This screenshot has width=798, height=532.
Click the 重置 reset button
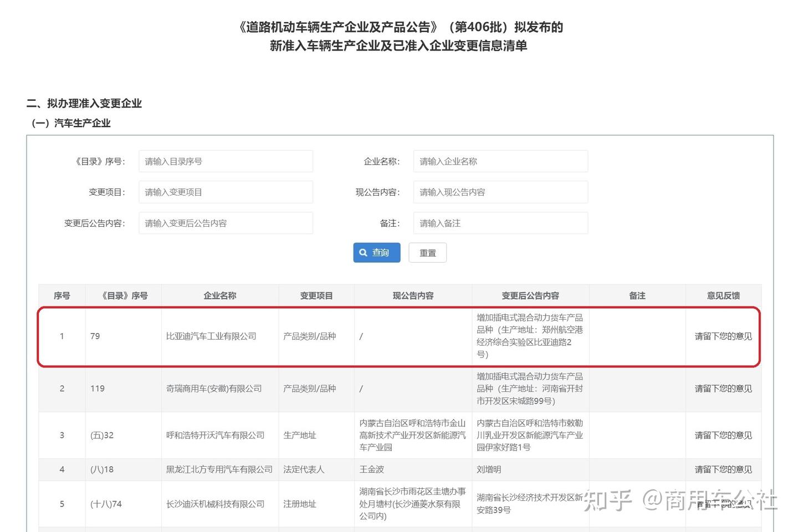427,253
